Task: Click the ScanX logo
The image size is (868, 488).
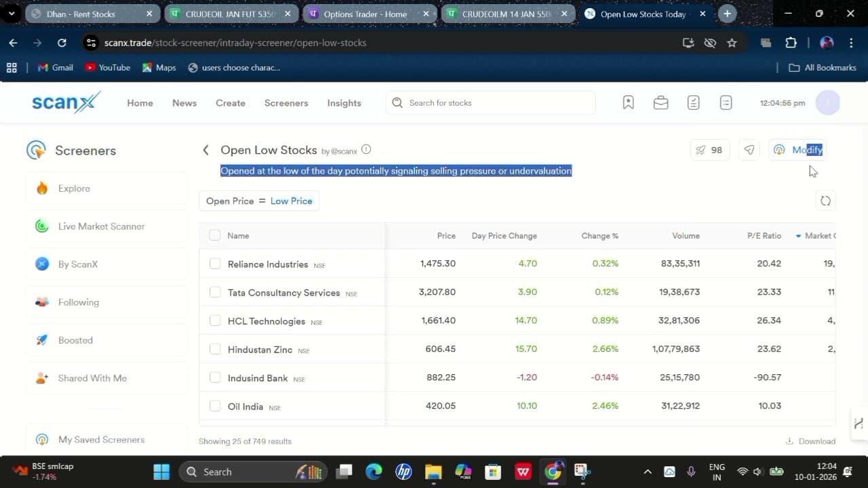Action: [x=66, y=102]
